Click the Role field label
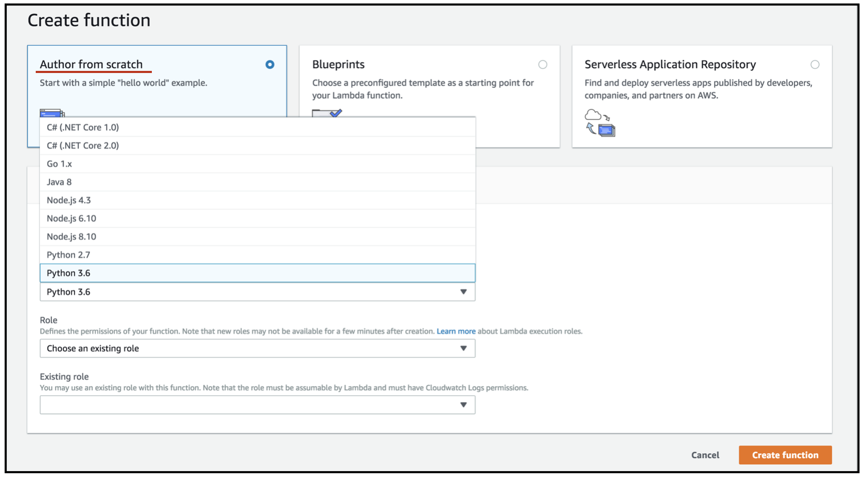The image size is (868, 480). pos(48,320)
